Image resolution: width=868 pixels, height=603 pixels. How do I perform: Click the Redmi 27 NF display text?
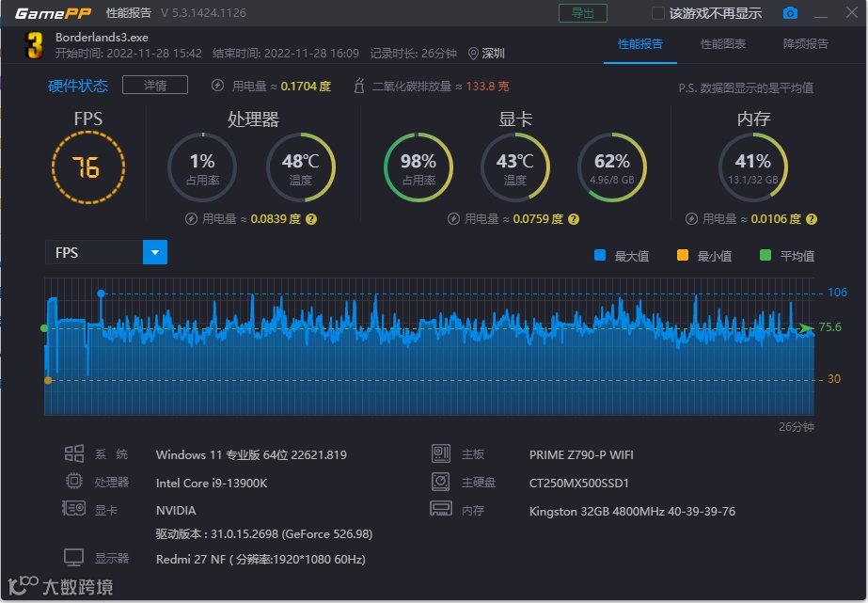click(x=260, y=560)
